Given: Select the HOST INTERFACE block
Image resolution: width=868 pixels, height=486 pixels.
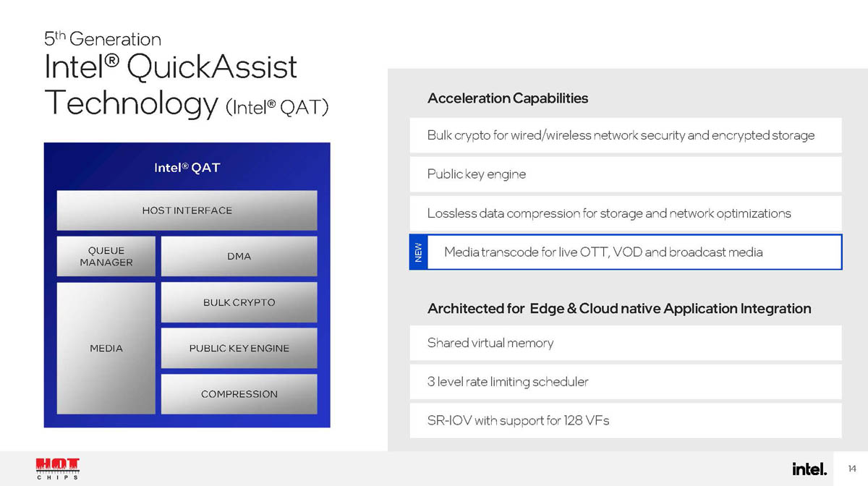Looking at the screenshot, I should tap(187, 210).
